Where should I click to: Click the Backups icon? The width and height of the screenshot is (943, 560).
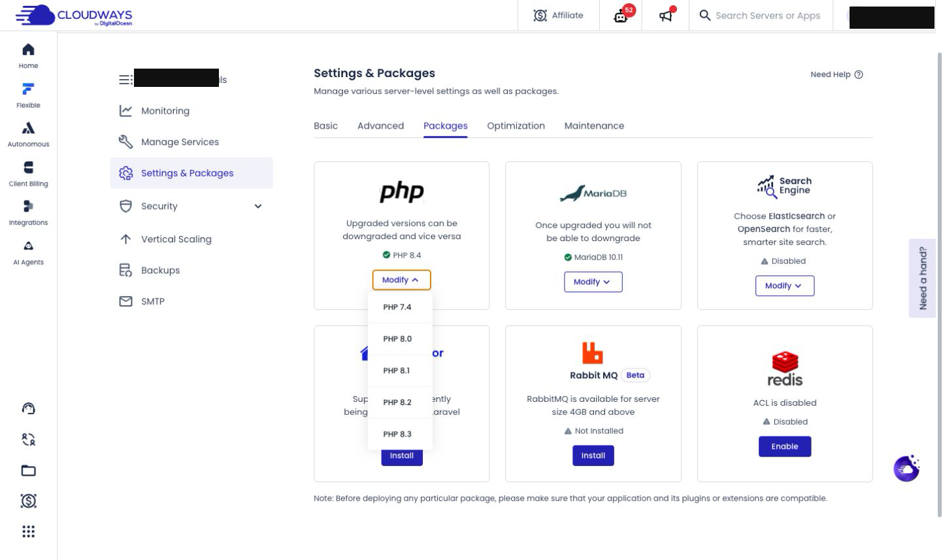click(x=125, y=270)
